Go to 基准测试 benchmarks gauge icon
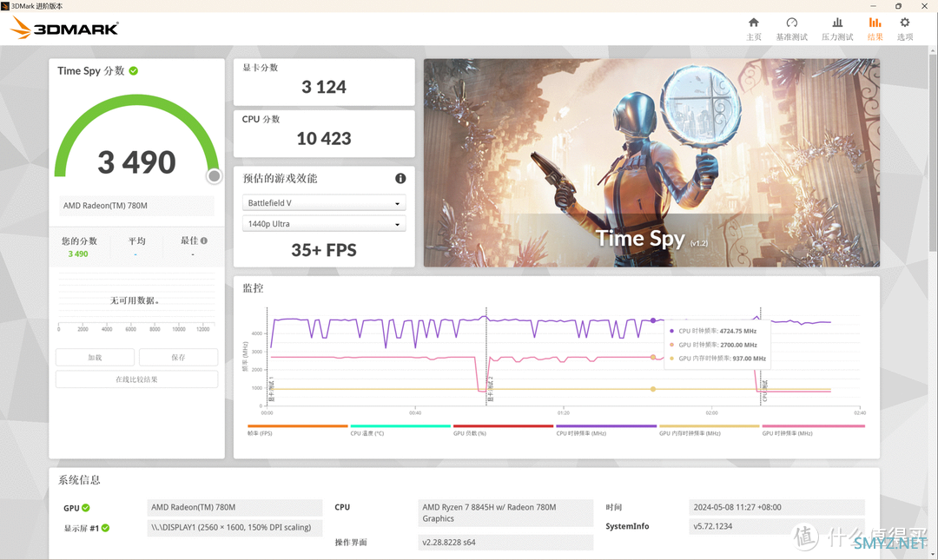Screen dimensions: 938x560 (791, 23)
